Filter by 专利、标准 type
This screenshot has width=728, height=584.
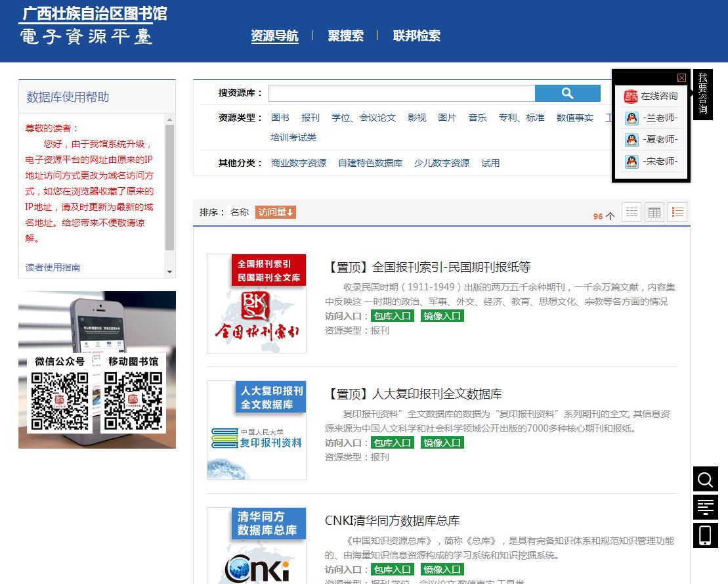(521, 118)
